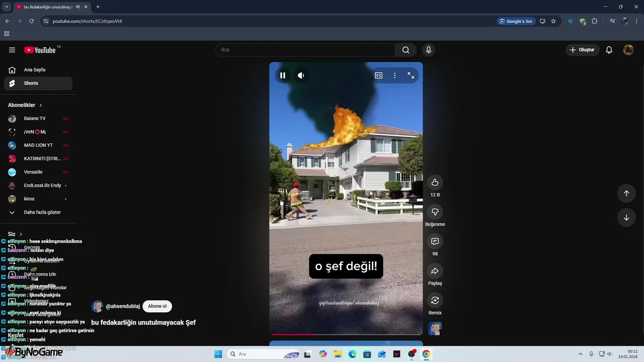The height and width of the screenshot is (362, 644).
Task: Launch Microsoft Edge from the taskbar
Action: [x=352, y=354]
